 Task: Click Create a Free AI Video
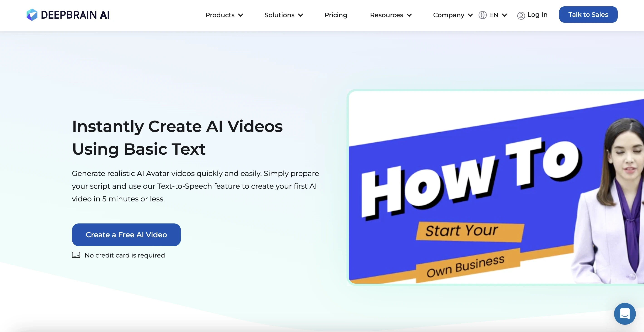[126, 235]
